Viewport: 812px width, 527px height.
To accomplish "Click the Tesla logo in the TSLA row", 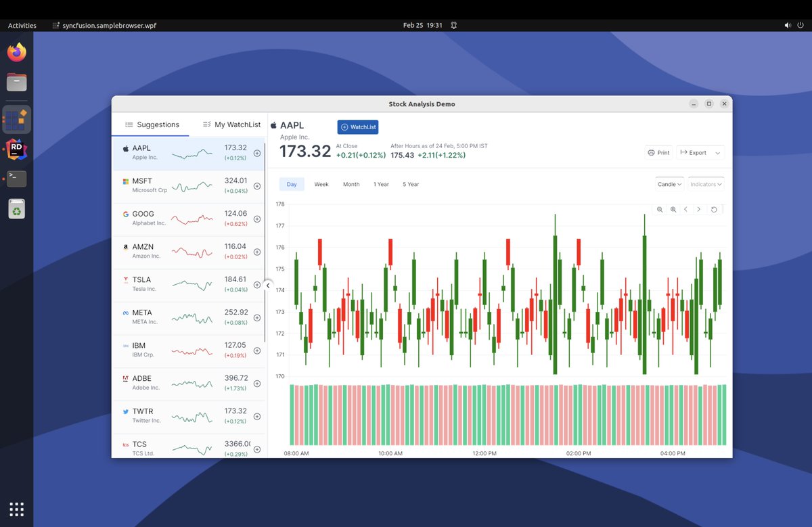I will coord(125,279).
